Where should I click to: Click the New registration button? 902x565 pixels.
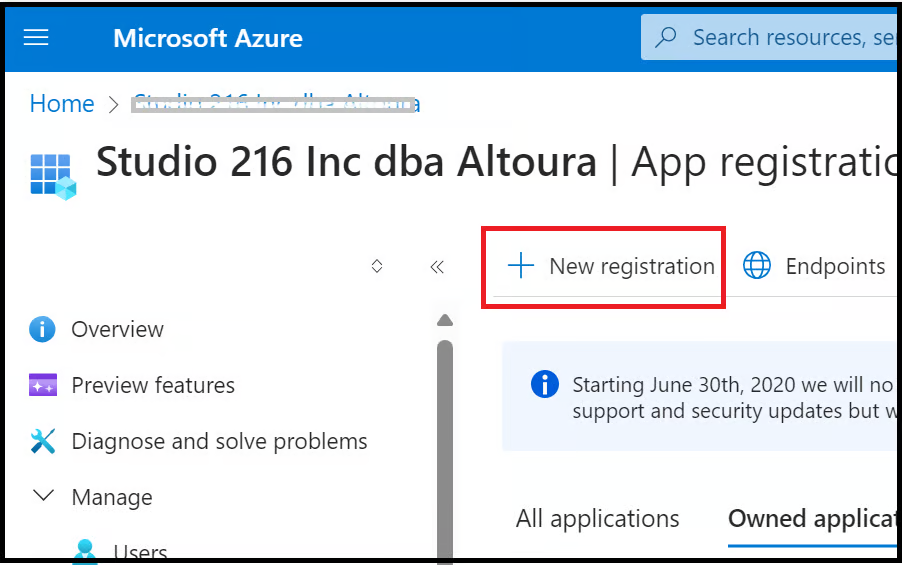coord(611,266)
